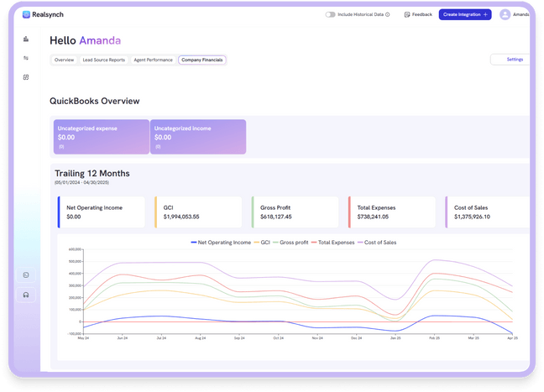This screenshot has width=544, height=392.
Task: Select the Net Operating Income card
Action: point(101,212)
